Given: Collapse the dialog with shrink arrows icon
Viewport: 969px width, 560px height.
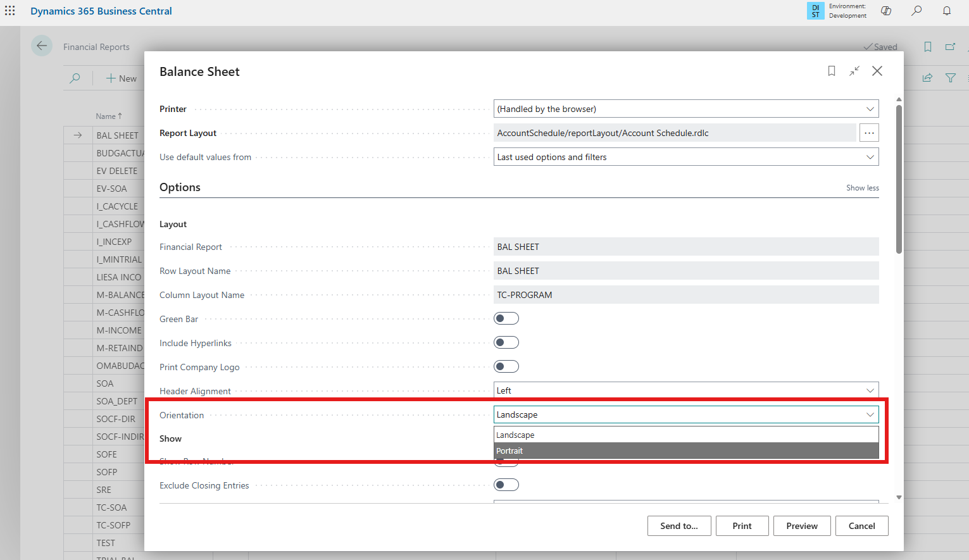Looking at the screenshot, I should coord(854,71).
